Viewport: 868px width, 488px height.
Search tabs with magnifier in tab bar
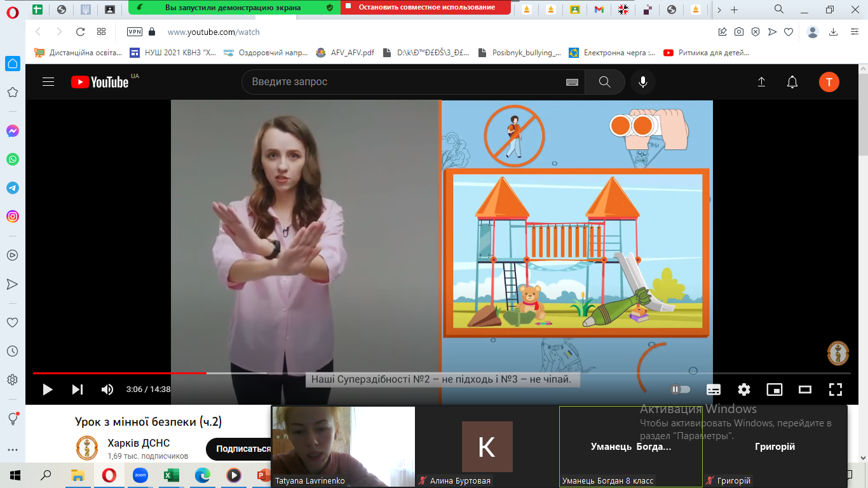779,9
